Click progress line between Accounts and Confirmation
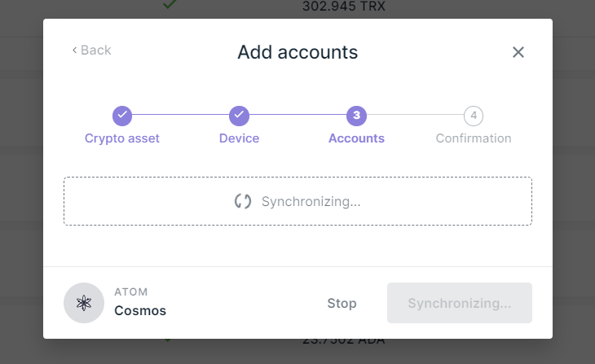This screenshot has height=364, width=595. (x=415, y=116)
